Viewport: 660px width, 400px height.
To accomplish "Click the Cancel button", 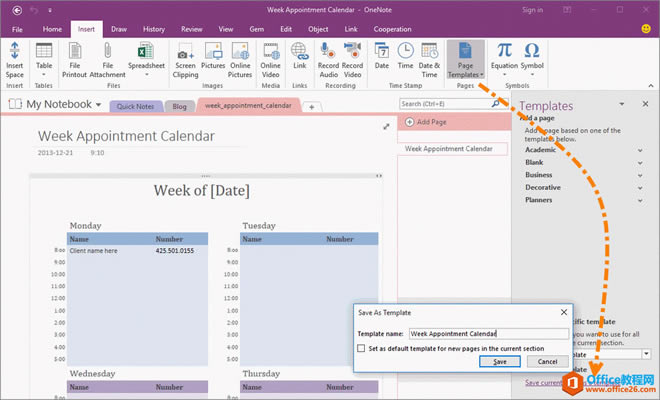I will [x=547, y=361].
